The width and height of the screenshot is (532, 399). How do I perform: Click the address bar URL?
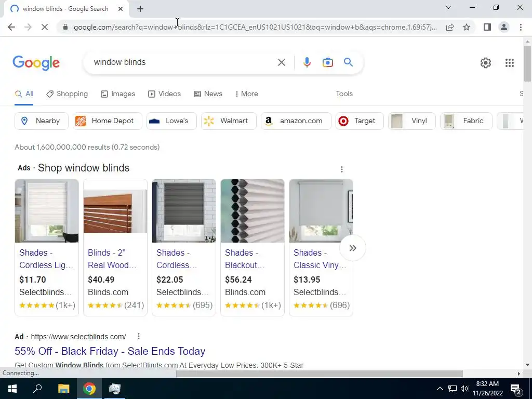pos(255,27)
